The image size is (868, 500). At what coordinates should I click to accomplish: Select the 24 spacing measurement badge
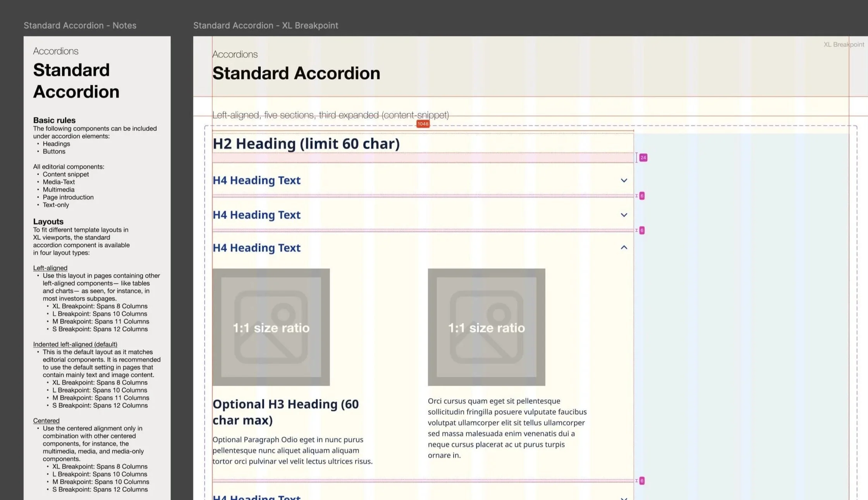(x=643, y=158)
